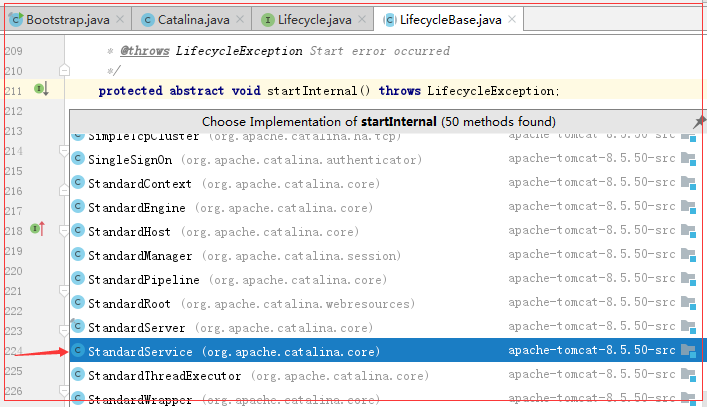The image size is (707, 407).
Task: Click the class icon beside StandardHost
Action: pyautogui.click(x=78, y=230)
